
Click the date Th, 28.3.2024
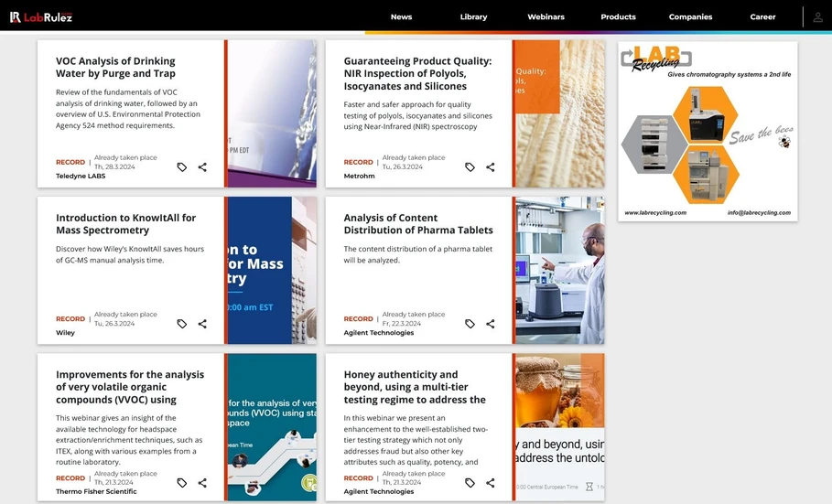[x=114, y=166]
